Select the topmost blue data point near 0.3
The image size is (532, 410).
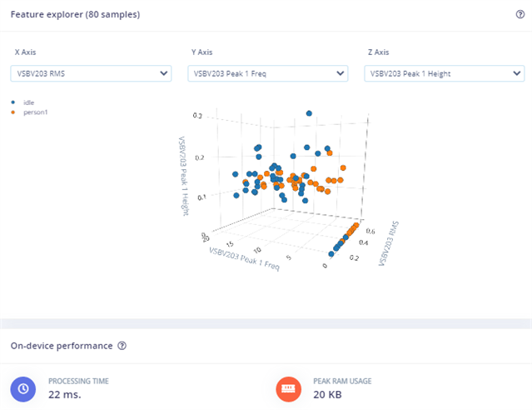(x=309, y=112)
